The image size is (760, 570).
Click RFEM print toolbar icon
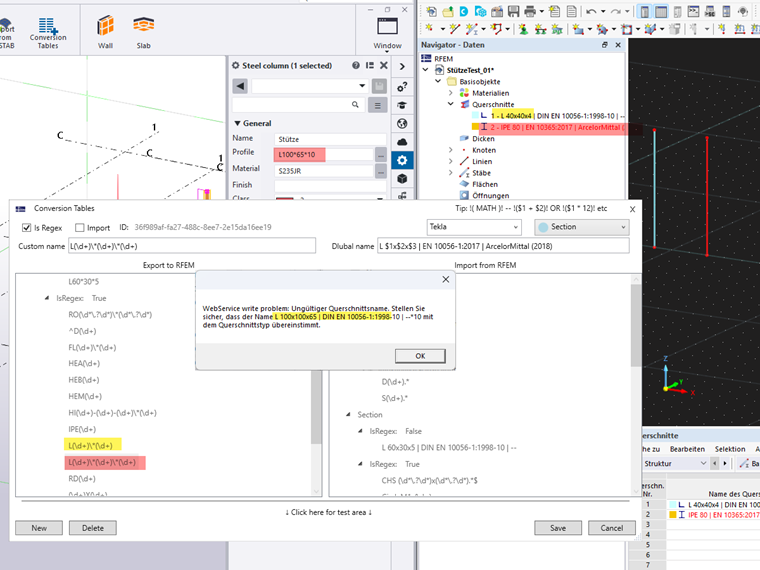pyautogui.click(x=530, y=11)
